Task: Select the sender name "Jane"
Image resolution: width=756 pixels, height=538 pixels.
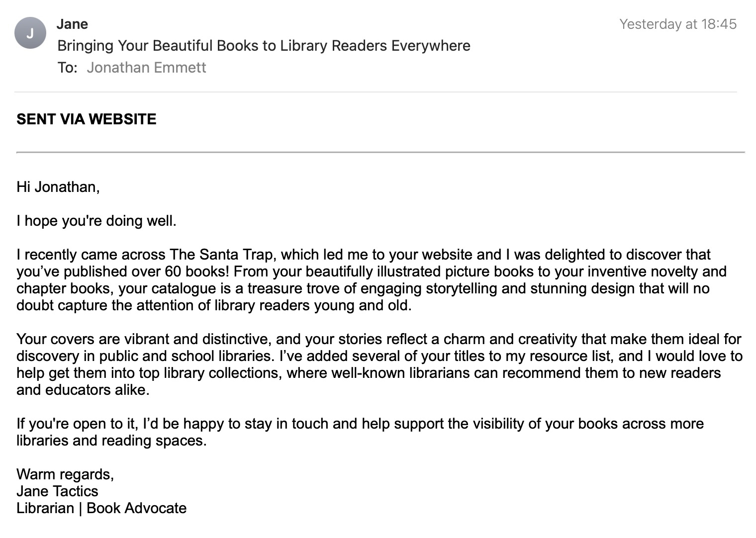Action: pos(72,24)
